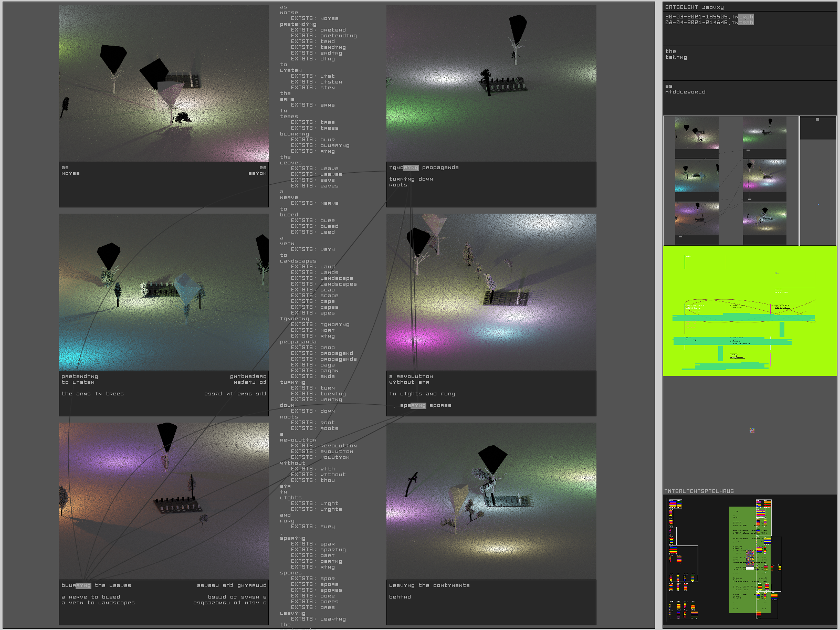Click the 'as middleworld' text panel
Image resolution: width=840 pixels, height=630 pixels.
click(750, 97)
